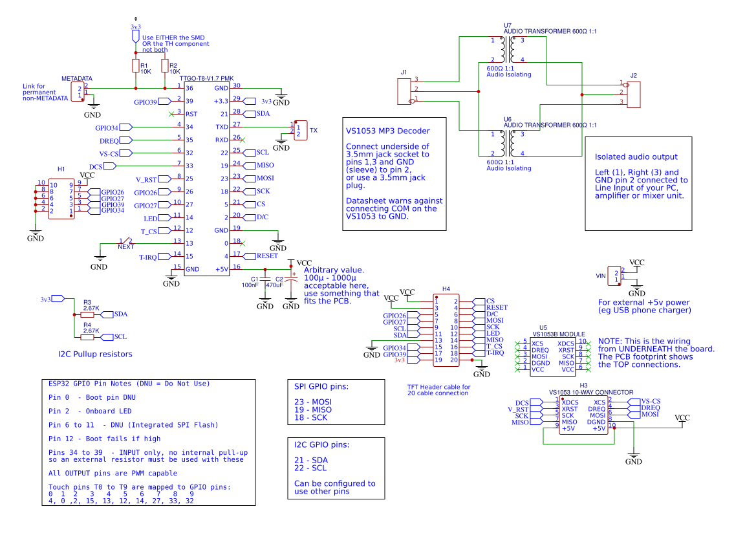Select the R1 10K resistor symbol

pos(135,67)
